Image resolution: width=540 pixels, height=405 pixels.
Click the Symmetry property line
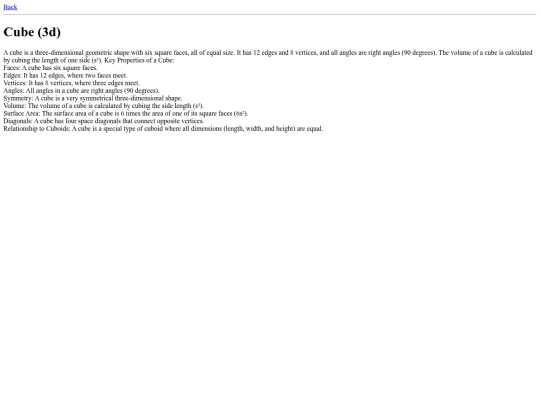click(x=93, y=98)
